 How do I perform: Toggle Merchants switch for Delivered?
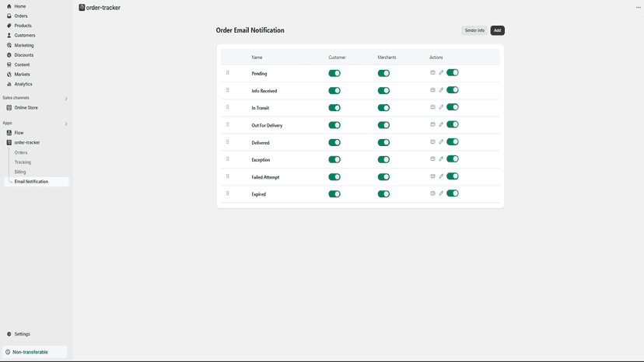(x=383, y=142)
